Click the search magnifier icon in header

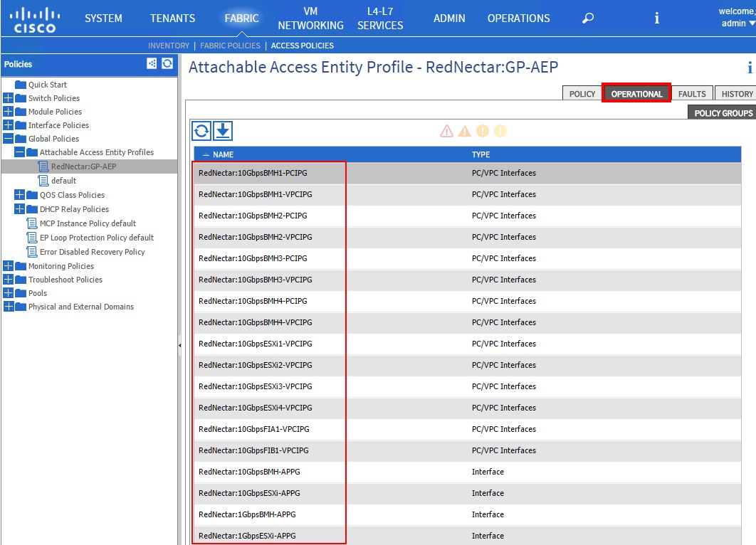(587, 18)
